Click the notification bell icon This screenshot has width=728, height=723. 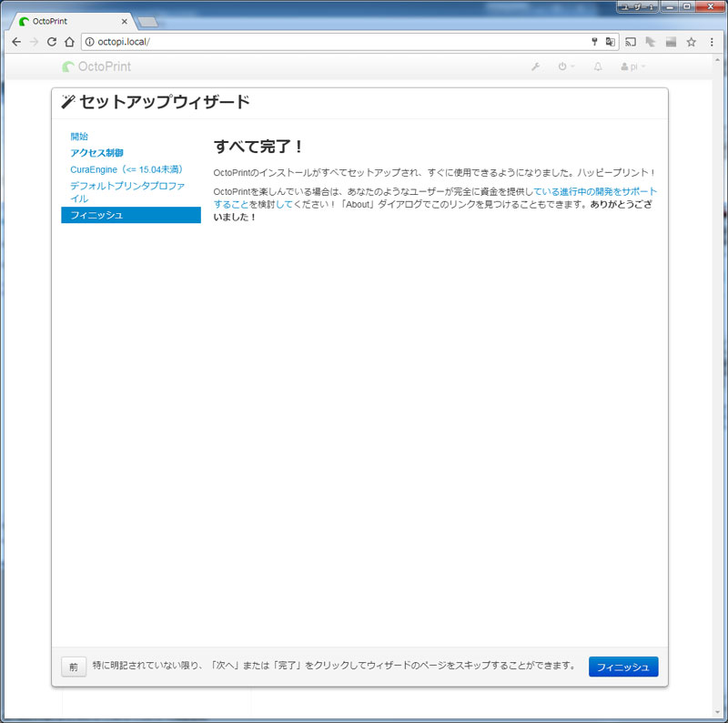click(x=598, y=66)
